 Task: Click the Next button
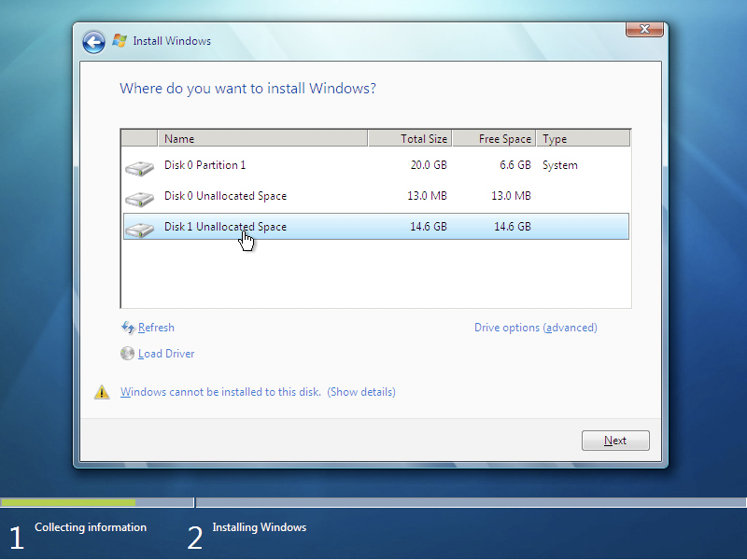click(615, 441)
